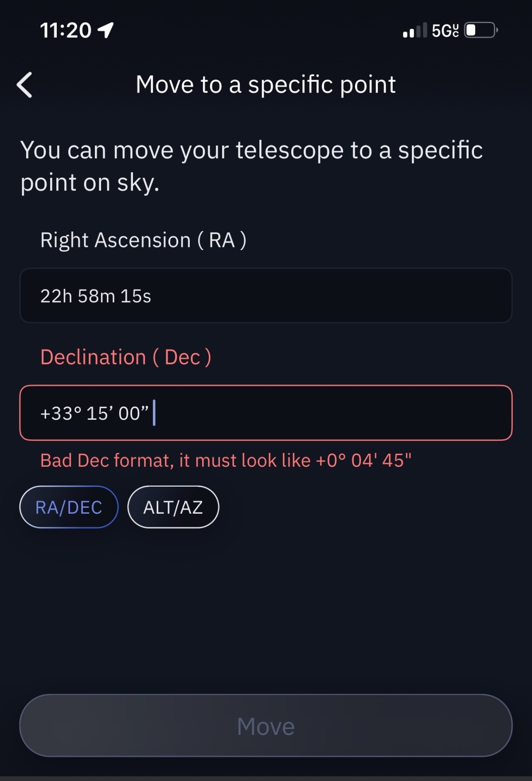
Task: Tap the 22h 58m 15s value text
Action: pos(96,296)
